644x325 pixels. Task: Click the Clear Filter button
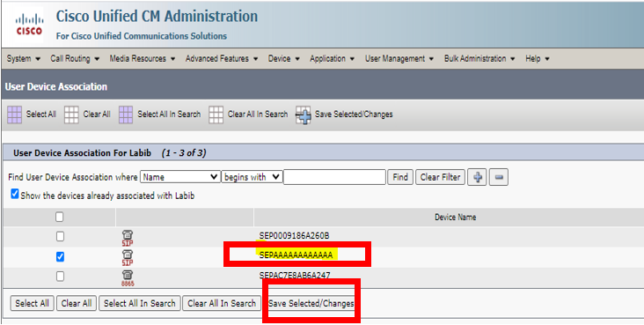(441, 177)
